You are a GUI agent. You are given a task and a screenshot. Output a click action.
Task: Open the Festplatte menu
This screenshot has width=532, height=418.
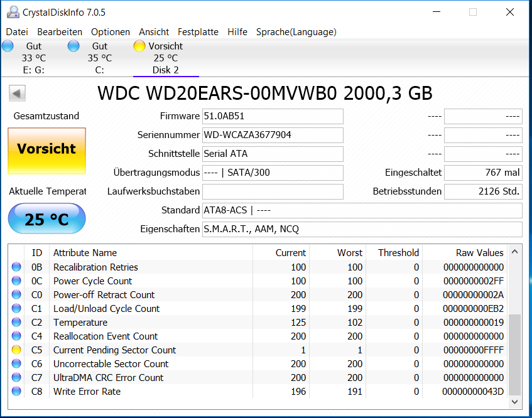[198, 32]
